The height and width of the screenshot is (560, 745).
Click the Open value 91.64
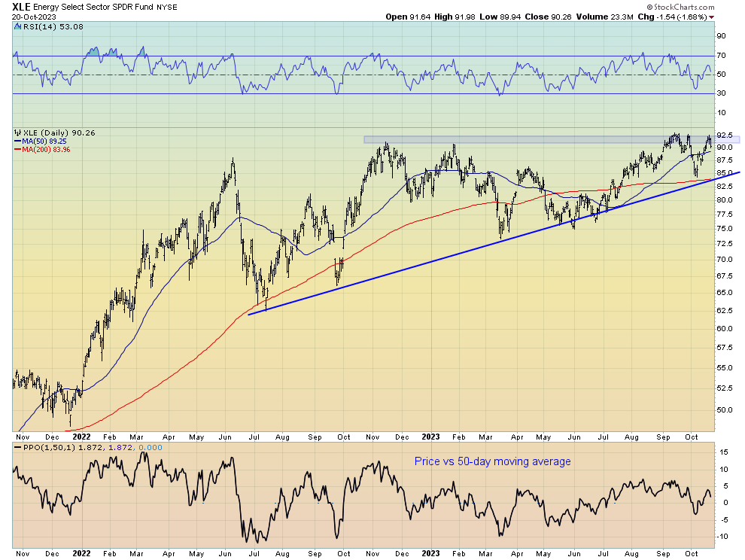420,17
